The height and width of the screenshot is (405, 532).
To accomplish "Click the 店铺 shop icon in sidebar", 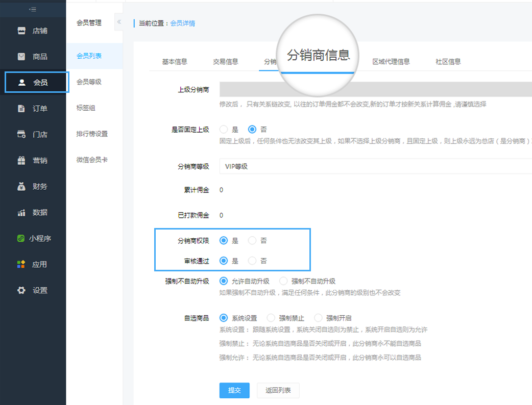I will click(x=21, y=31).
